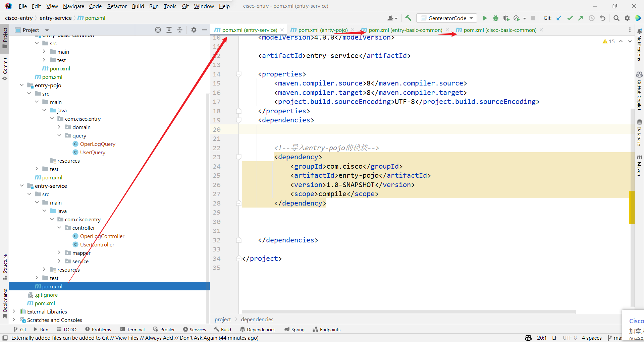Click Expand All icon in Project panel

tap(169, 30)
